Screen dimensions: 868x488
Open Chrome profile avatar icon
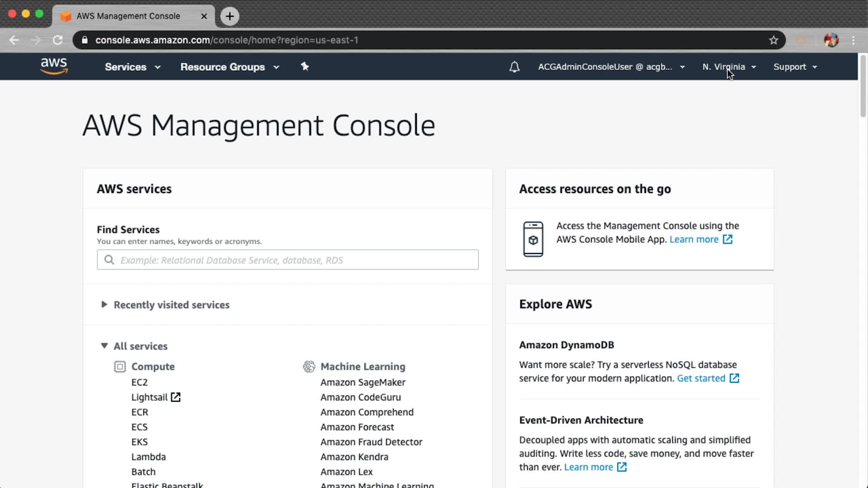831,40
